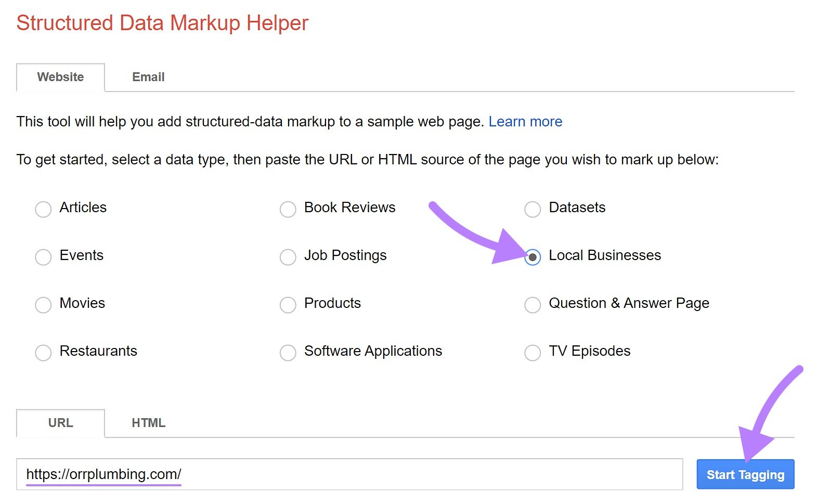Select the Articles radio button
Viewport: 817px width, 504px height.
point(43,209)
